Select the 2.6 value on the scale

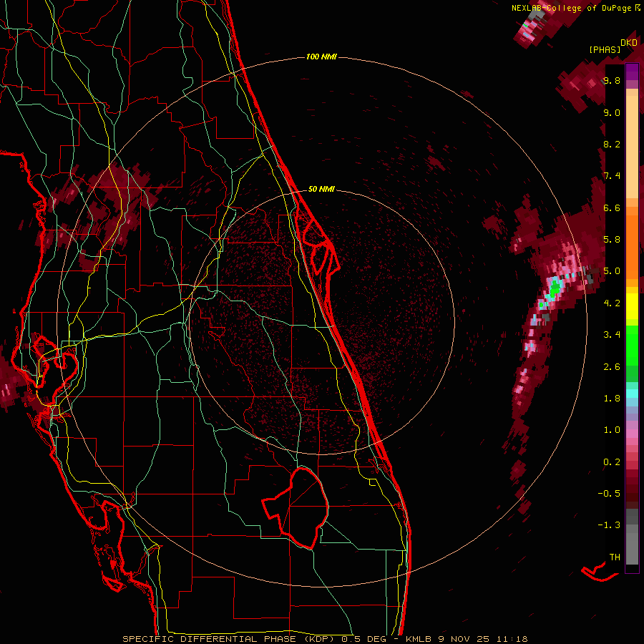[x=612, y=367]
